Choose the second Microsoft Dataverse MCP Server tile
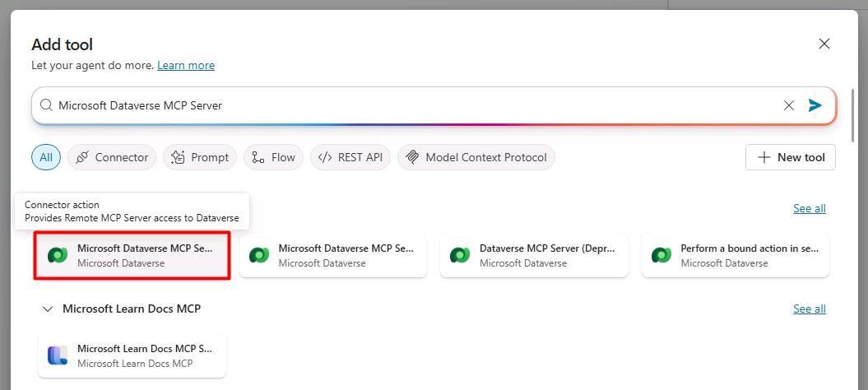This screenshot has width=868, height=390. tap(333, 255)
